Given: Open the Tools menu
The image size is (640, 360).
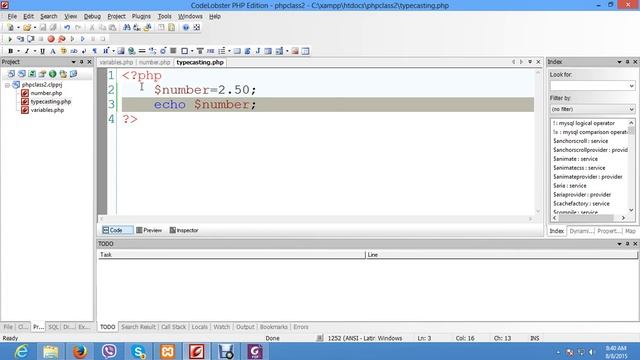Looking at the screenshot, I should (x=164, y=16).
